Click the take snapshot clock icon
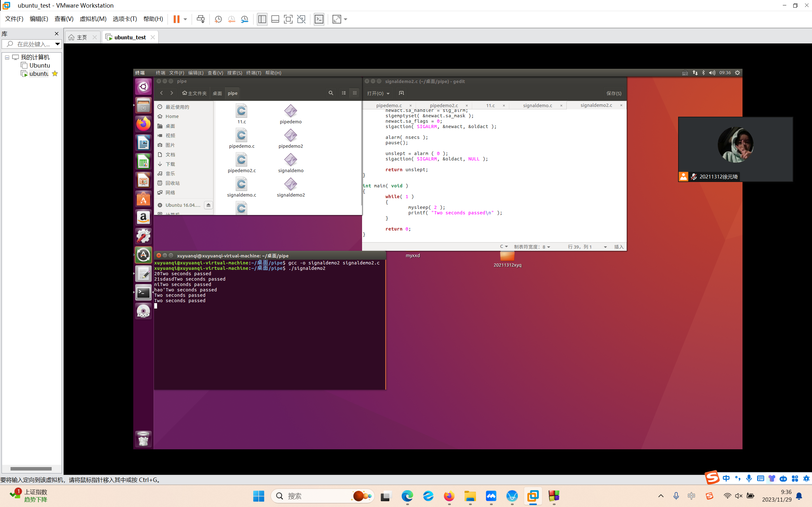 (218, 19)
